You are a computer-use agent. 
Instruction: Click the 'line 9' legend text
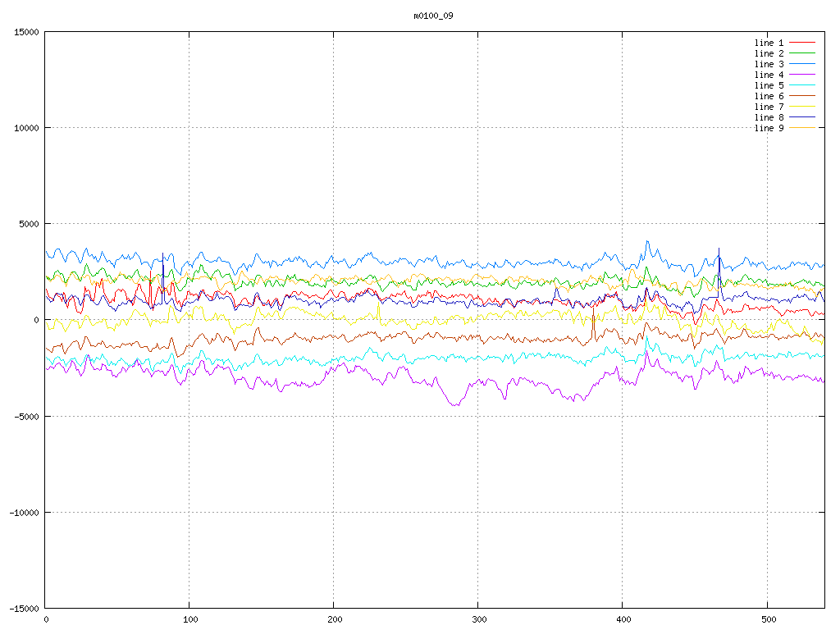769,128
